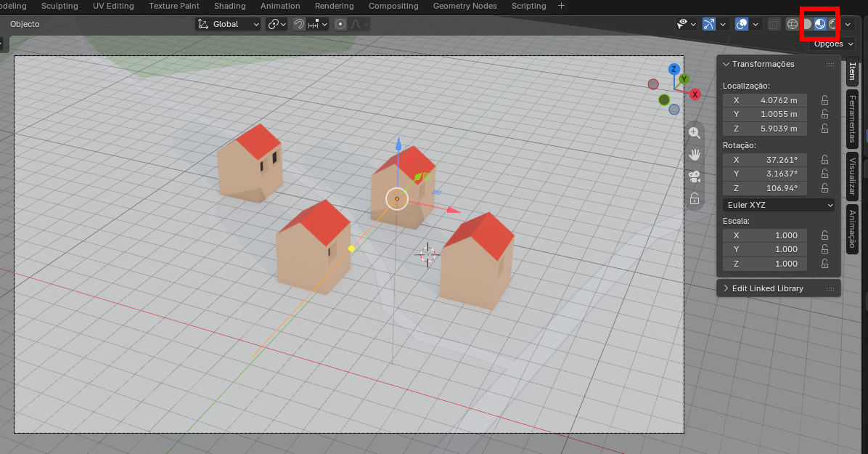The height and width of the screenshot is (454, 868).
Task: Switch to Texture Paint workspace tab
Action: coord(174,6)
